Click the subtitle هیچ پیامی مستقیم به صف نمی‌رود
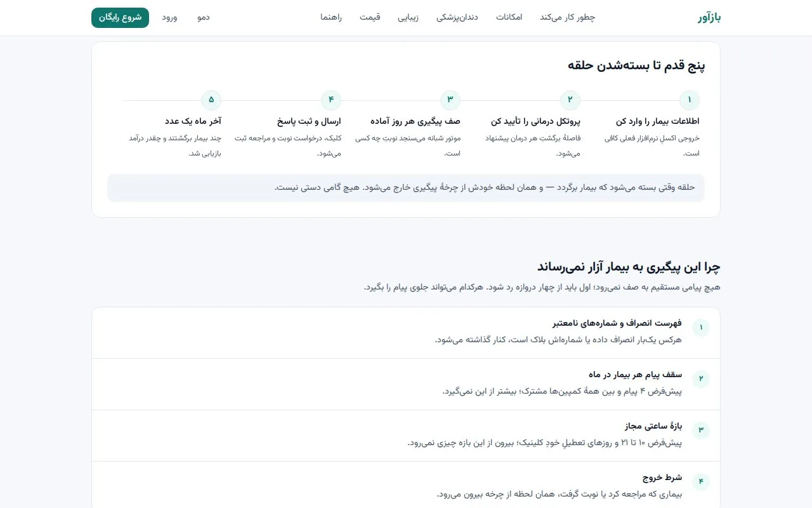Screen dimensions: 812x508 coord(542,287)
